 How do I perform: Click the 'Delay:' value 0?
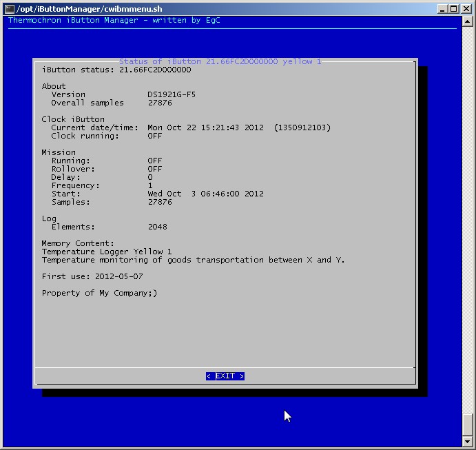[150, 177]
